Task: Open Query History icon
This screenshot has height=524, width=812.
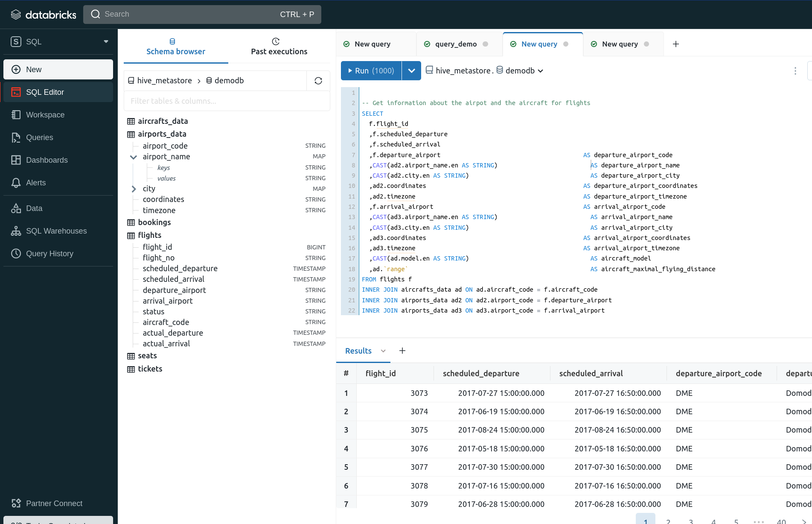Action: [x=49, y=253]
